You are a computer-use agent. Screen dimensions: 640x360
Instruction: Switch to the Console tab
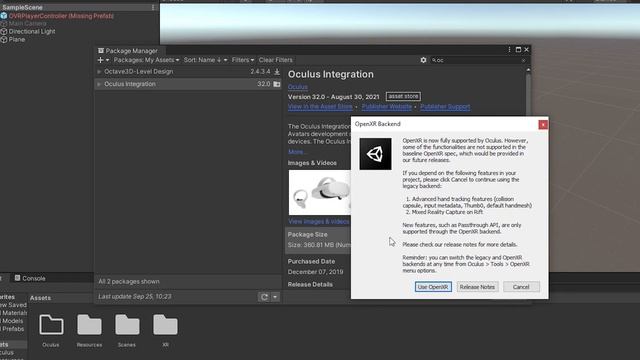click(30, 278)
